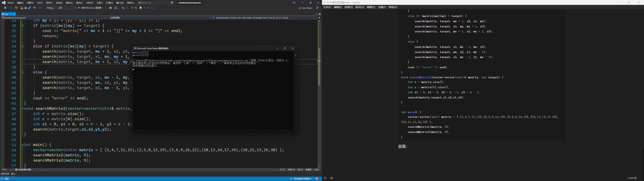The image size is (644, 181).
Task: Switch to the 输出 tab
Action: pyautogui.click(x=13, y=174)
